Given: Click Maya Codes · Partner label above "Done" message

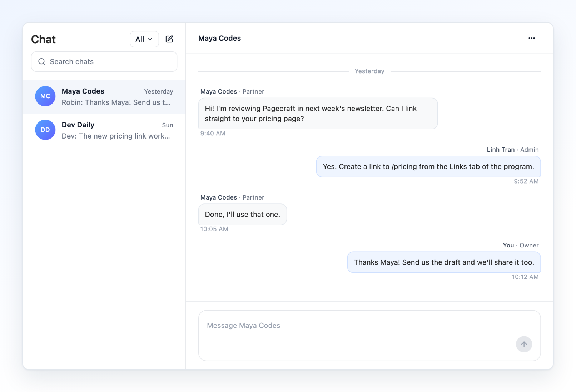Looking at the screenshot, I should 232,197.
